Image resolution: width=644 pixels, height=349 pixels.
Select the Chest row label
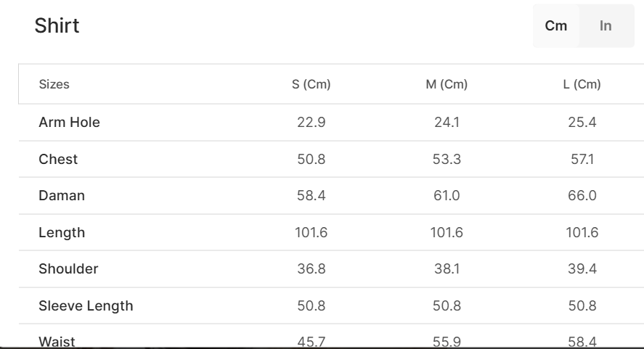pos(58,160)
